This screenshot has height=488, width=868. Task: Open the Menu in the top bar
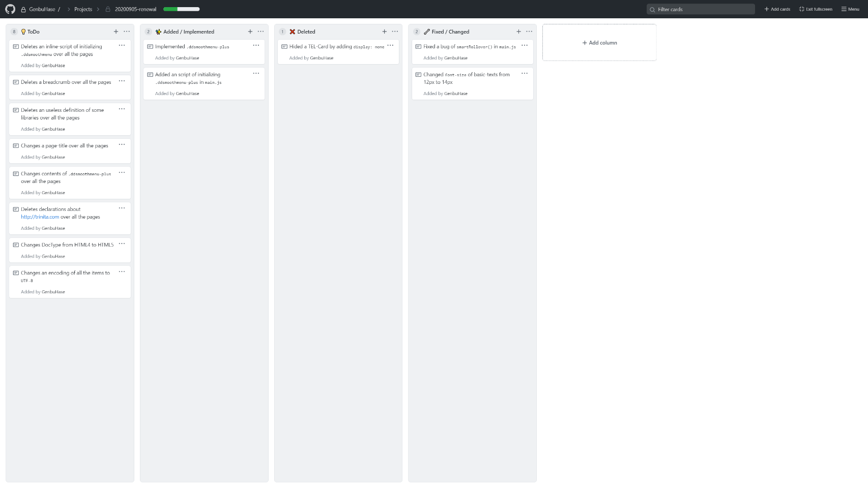850,9
